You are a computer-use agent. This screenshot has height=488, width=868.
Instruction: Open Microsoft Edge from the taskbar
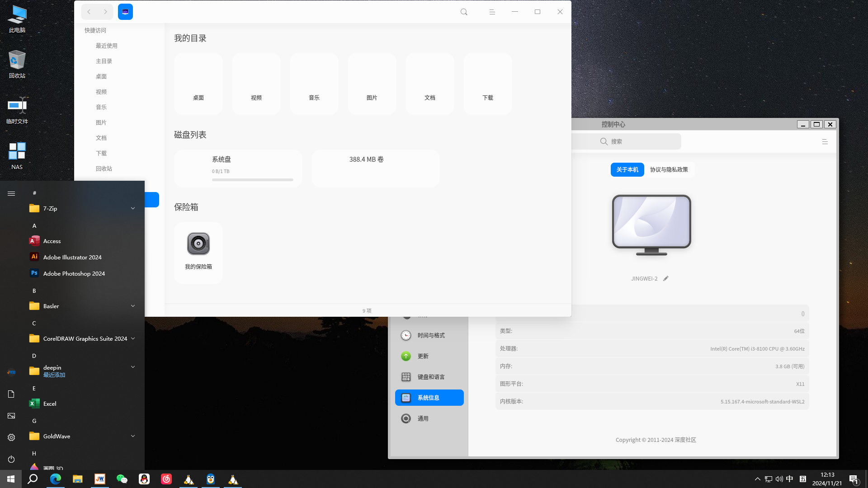[56, 479]
